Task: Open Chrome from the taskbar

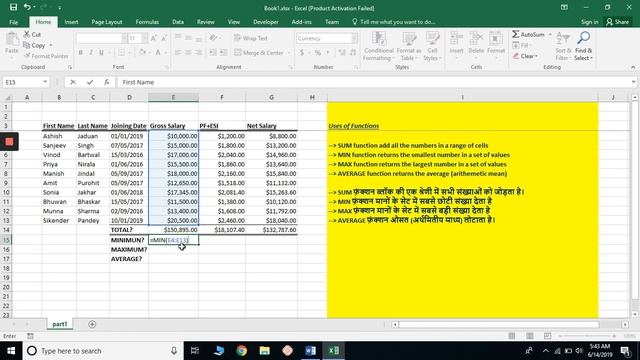Action: coord(242,351)
